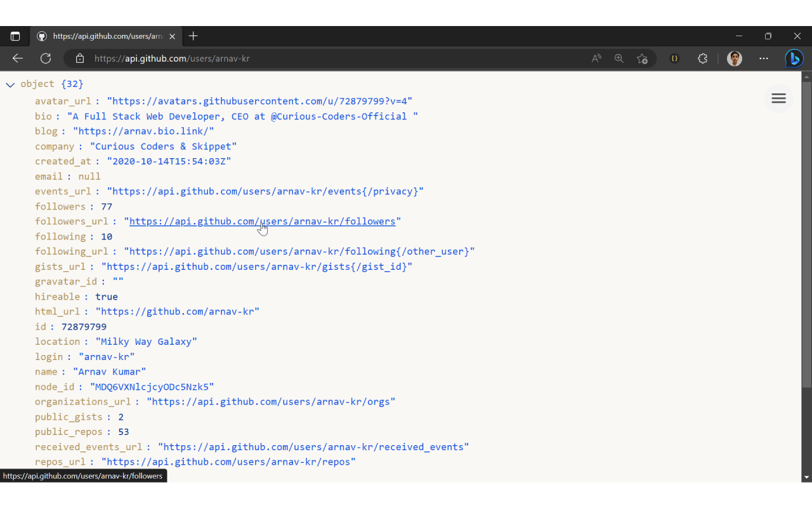Click the node_id value string
Viewport: 812px width, 508px height.
[x=152, y=387]
